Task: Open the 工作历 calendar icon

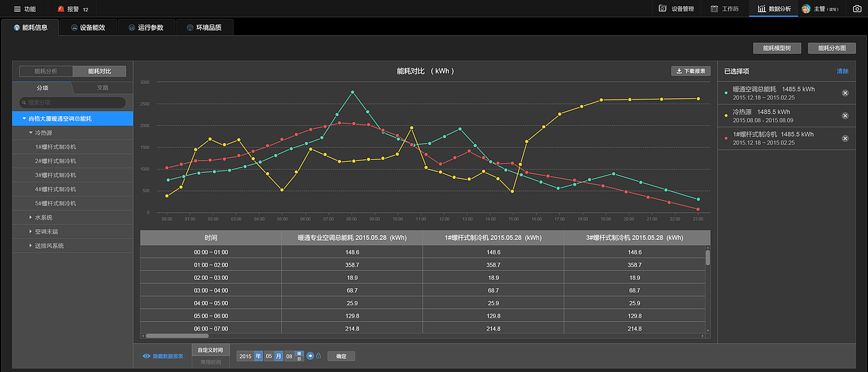Action: pos(714,9)
